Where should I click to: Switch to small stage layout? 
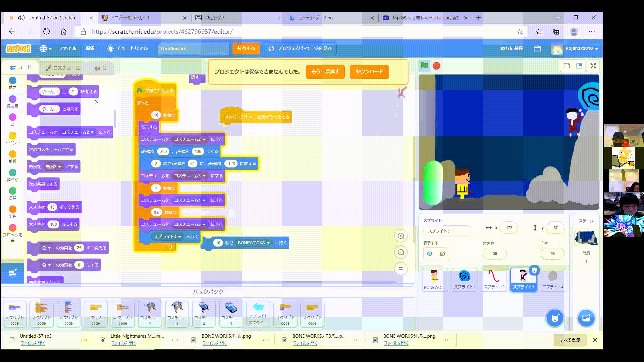pyautogui.click(x=567, y=66)
